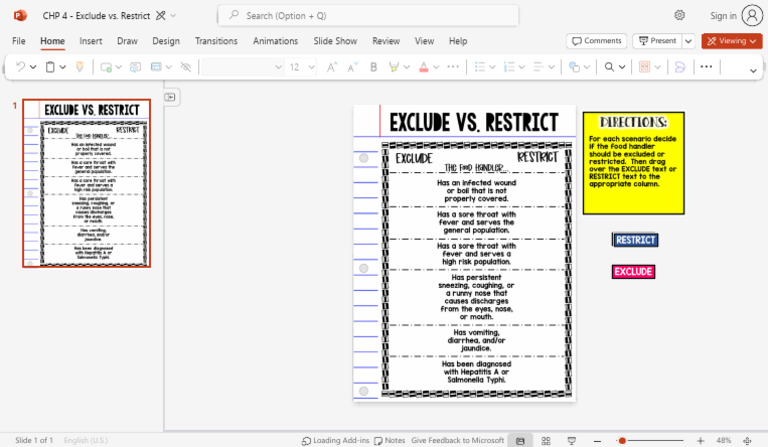Open the Layout dropdown arrow
Viewport: 768px width, 447px height.
tap(168, 67)
